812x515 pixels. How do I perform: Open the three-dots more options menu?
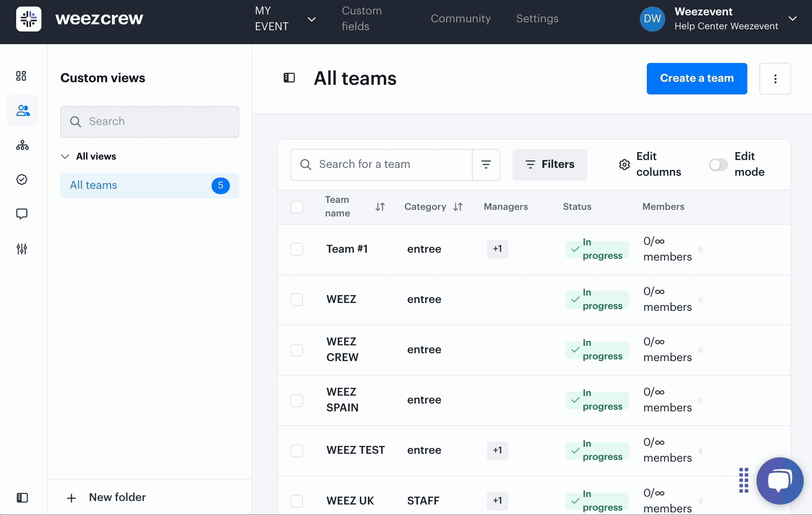[x=775, y=79]
